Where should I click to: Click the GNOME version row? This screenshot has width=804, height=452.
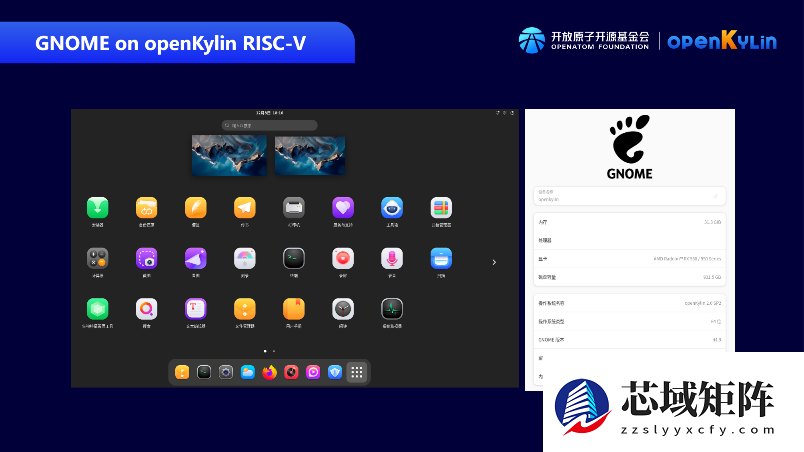630,340
